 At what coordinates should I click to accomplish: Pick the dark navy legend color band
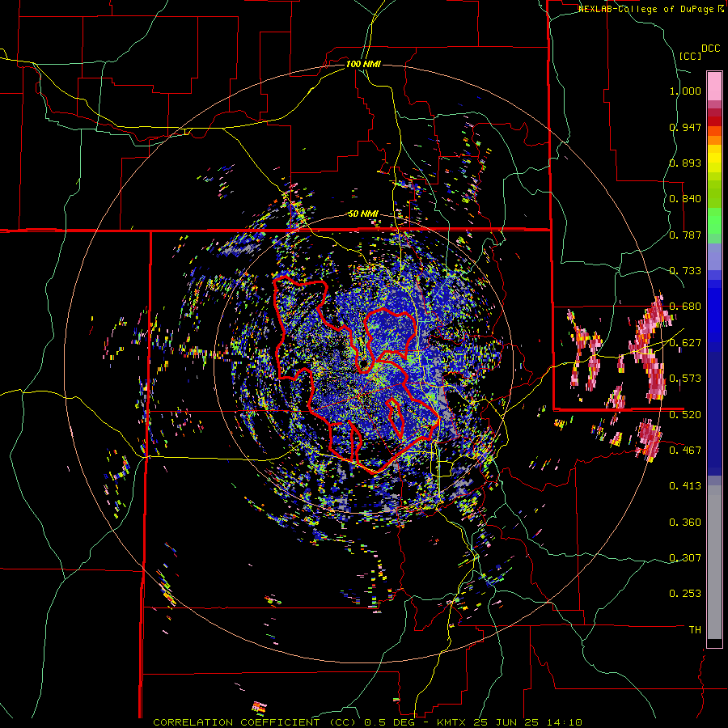[714, 413]
